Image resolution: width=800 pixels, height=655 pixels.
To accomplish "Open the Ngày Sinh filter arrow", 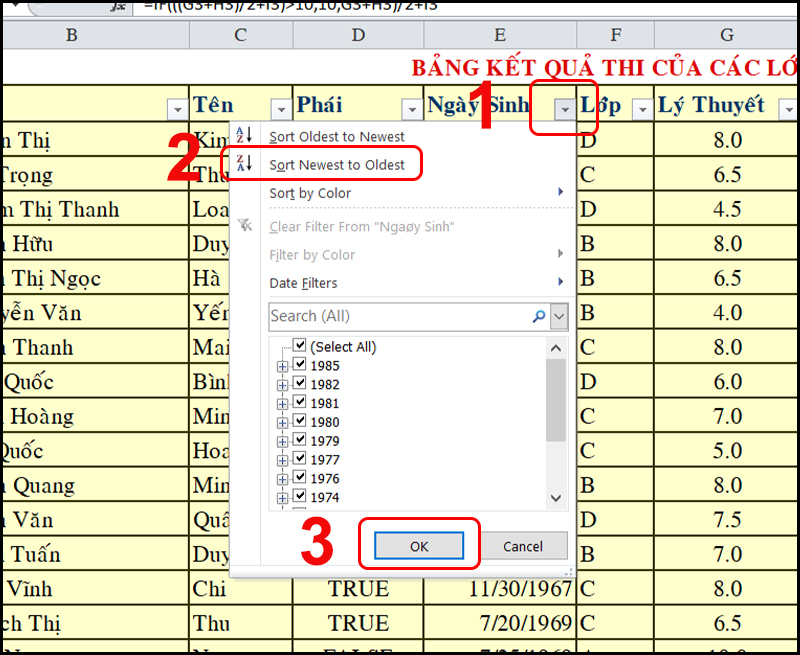I will point(565,109).
